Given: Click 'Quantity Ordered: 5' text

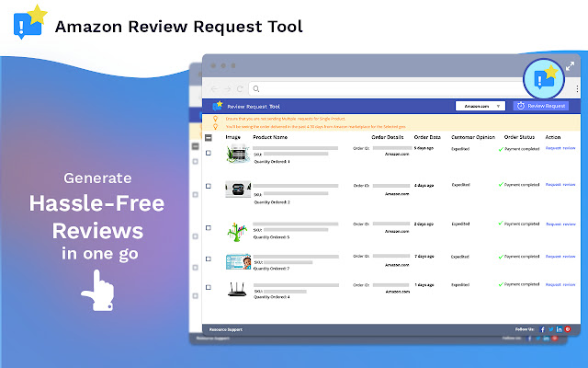Looking at the screenshot, I should tap(272, 237).
